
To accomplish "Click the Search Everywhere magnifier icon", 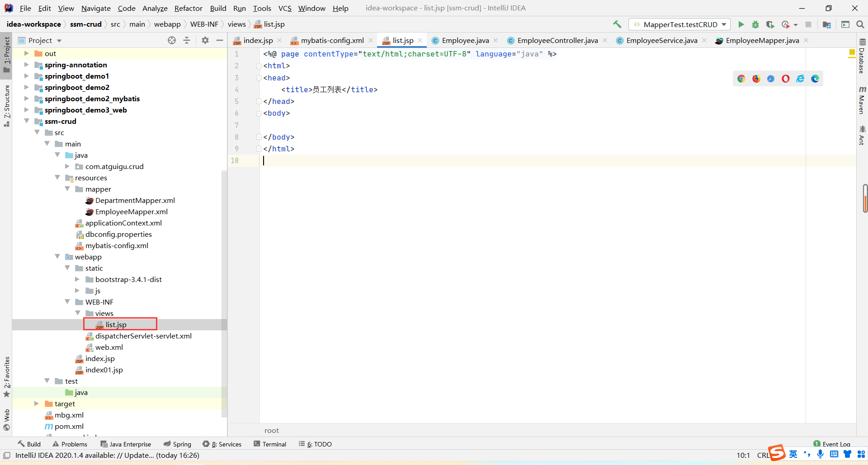I will [x=860, y=24].
